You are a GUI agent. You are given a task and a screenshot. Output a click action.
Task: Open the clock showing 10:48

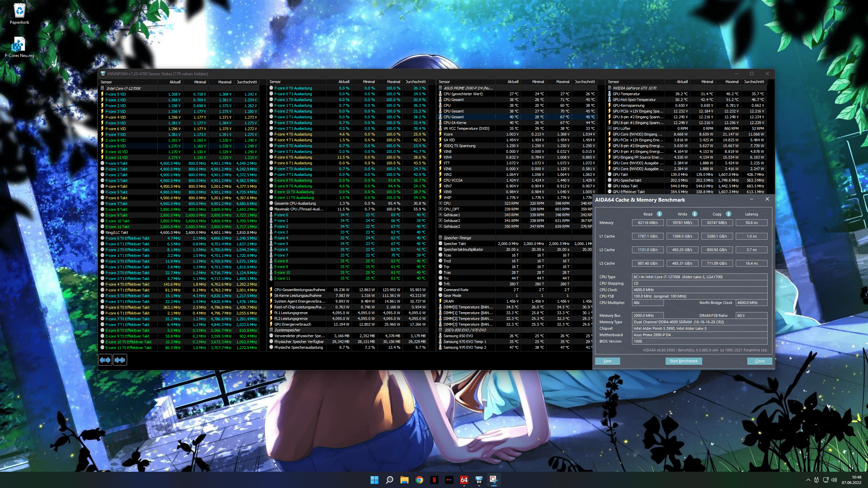[x=851, y=480]
